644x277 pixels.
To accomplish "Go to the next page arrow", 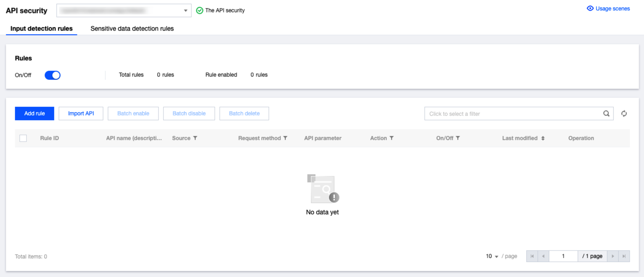I will [x=612, y=256].
